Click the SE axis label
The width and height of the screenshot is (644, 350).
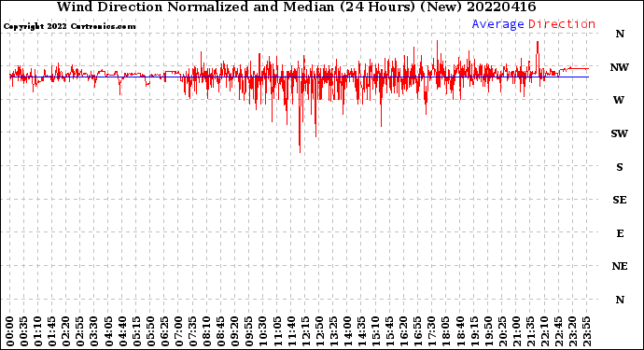(620, 200)
